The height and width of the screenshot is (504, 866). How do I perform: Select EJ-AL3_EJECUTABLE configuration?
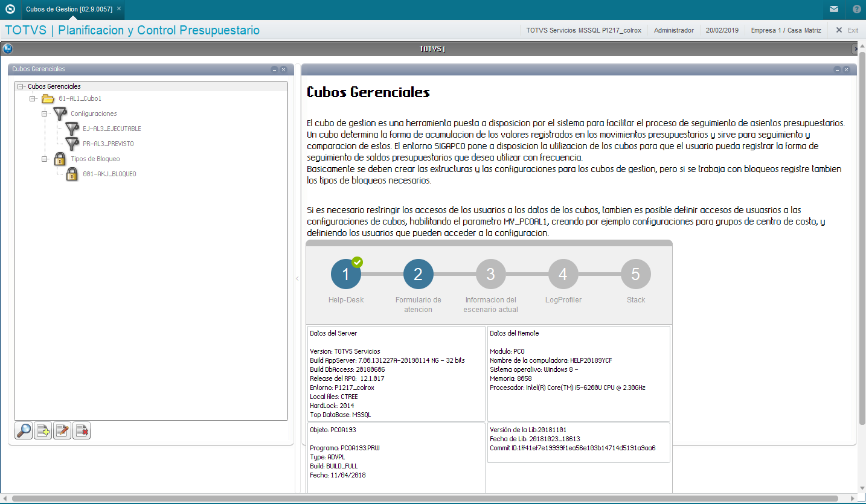coord(112,129)
